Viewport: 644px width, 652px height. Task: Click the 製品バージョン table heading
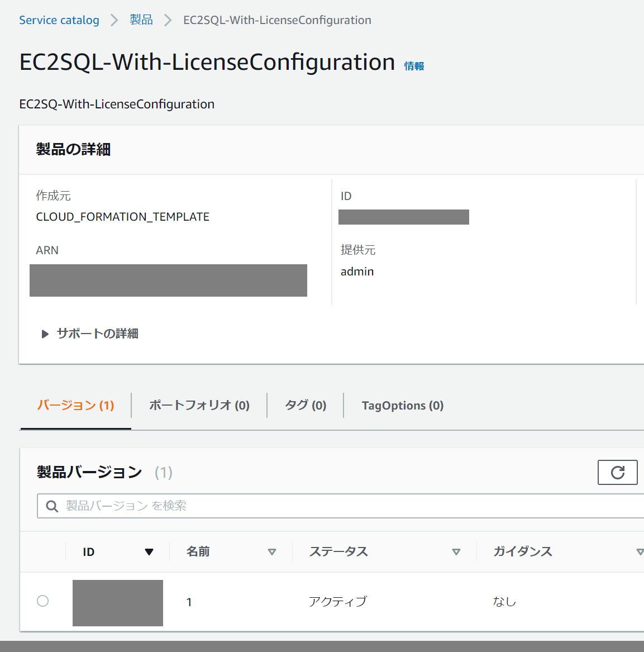(89, 472)
